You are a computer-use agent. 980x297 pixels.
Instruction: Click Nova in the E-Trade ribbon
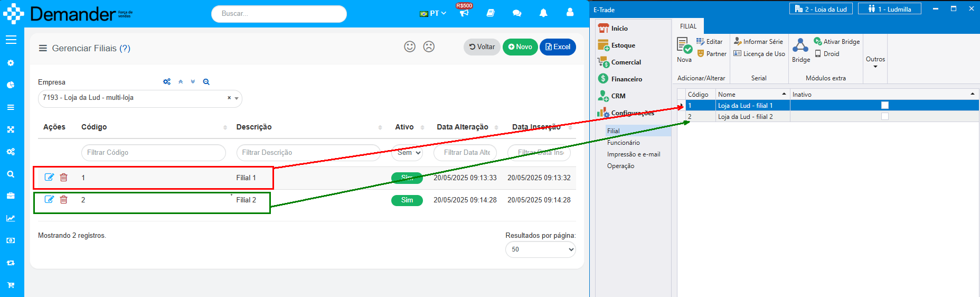[684, 50]
